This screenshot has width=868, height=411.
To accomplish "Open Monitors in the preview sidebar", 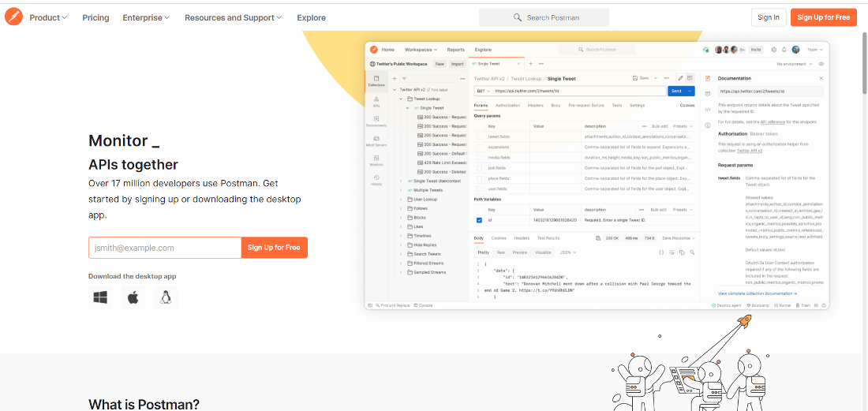I will click(x=376, y=161).
